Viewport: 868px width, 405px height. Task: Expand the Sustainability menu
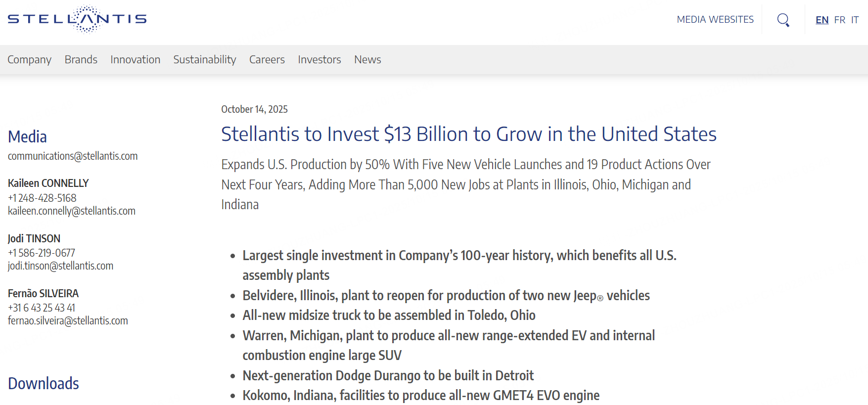coord(204,60)
